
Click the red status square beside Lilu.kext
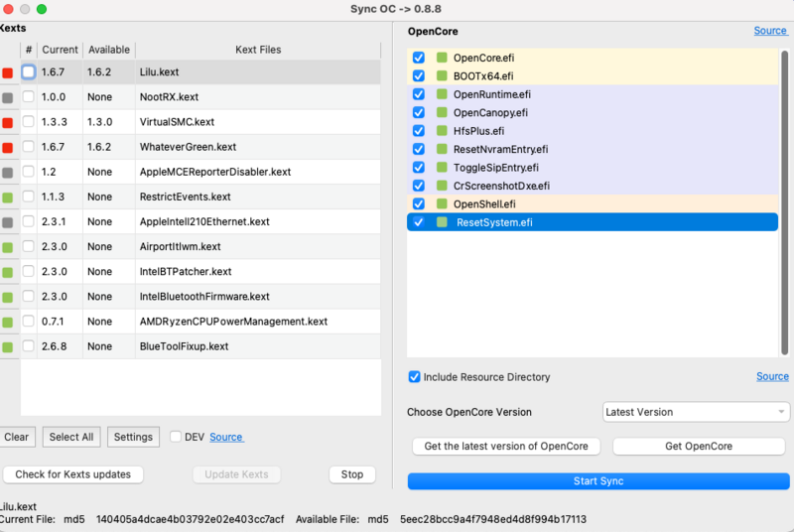tap(8, 72)
